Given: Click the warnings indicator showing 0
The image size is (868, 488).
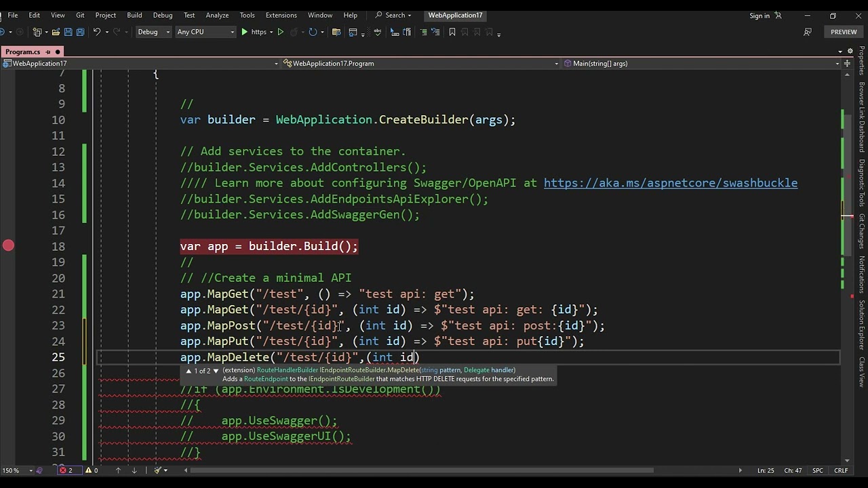Looking at the screenshot, I should [x=92, y=470].
